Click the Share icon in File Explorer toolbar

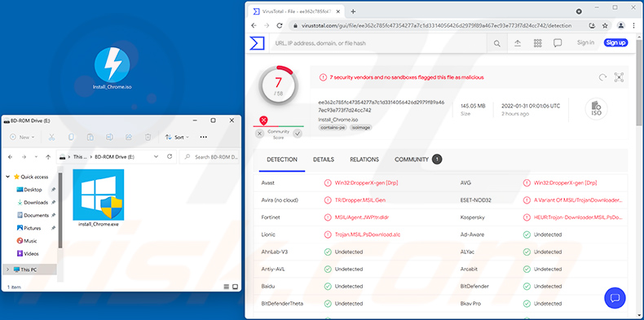(x=129, y=137)
